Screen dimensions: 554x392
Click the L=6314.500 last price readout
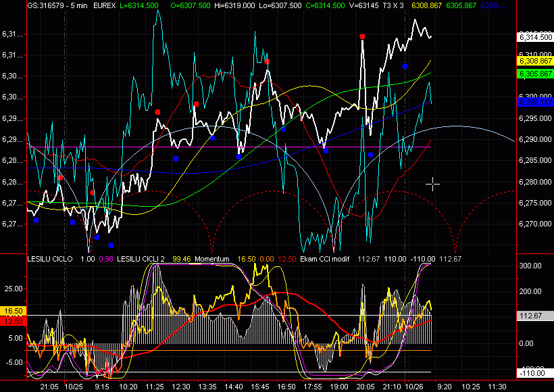tap(138, 6)
